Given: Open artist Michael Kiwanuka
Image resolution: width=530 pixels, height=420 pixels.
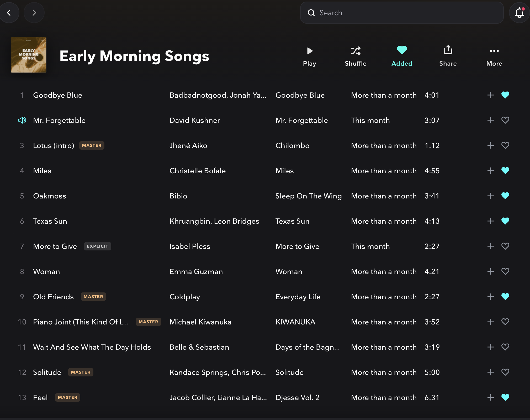Looking at the screenshot, I should pyautogui.click(x=200, y=322).
